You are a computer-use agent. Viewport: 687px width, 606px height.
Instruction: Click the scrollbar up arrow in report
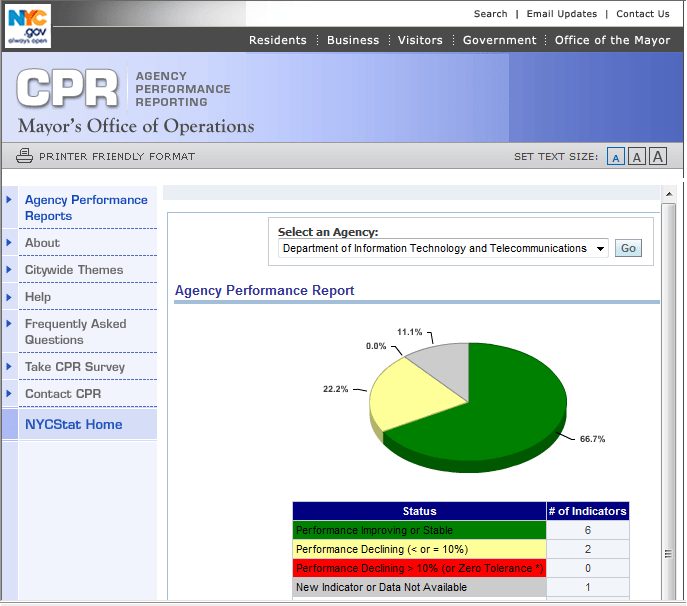click(x=668, y=194)
